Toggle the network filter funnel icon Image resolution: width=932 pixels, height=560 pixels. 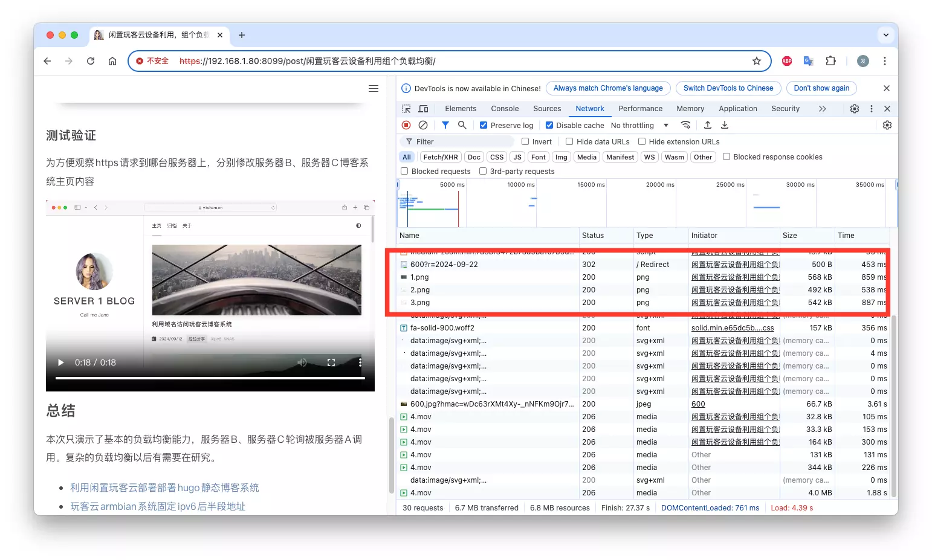pos(445,125)
